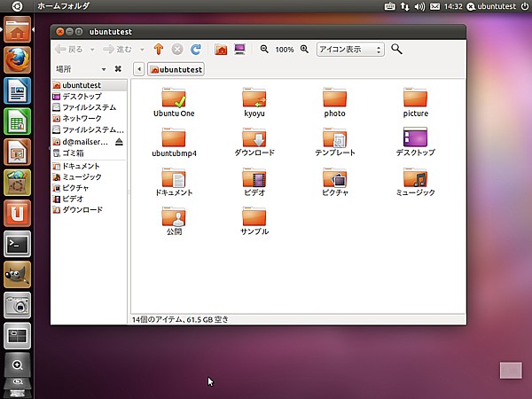Zoom in the icon view
This screenshot has width=532, height=399.
pos(304,49)
